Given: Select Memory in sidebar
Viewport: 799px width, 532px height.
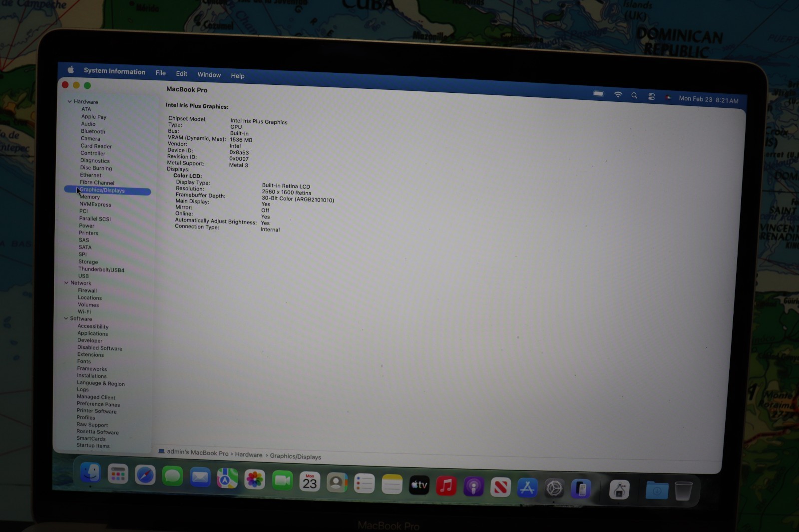Looking at the screenshot, I should point(89,197).
